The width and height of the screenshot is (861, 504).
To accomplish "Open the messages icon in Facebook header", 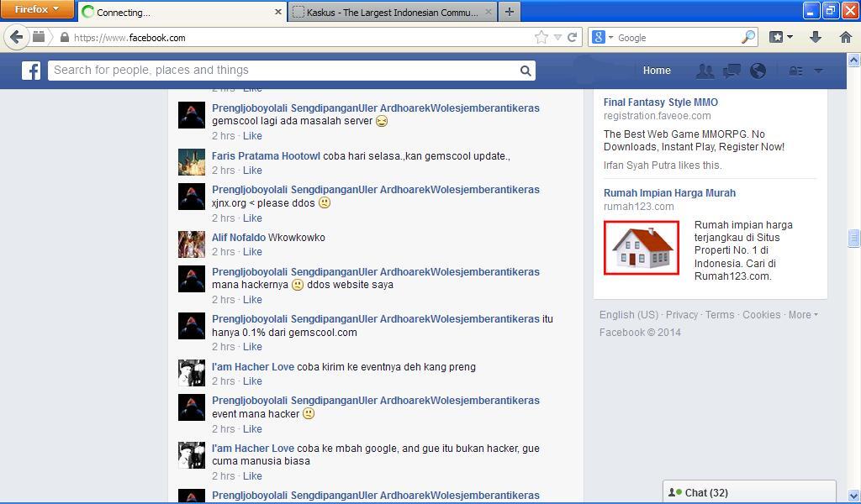I will tap(732, 71).
